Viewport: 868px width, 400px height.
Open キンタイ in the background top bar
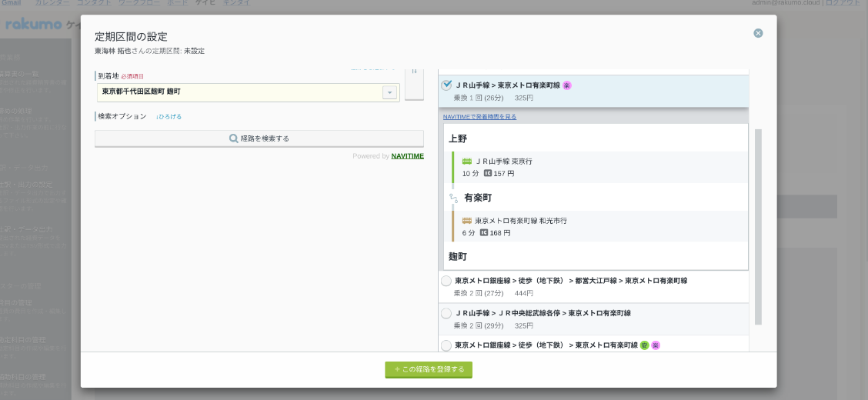(236, 3)
